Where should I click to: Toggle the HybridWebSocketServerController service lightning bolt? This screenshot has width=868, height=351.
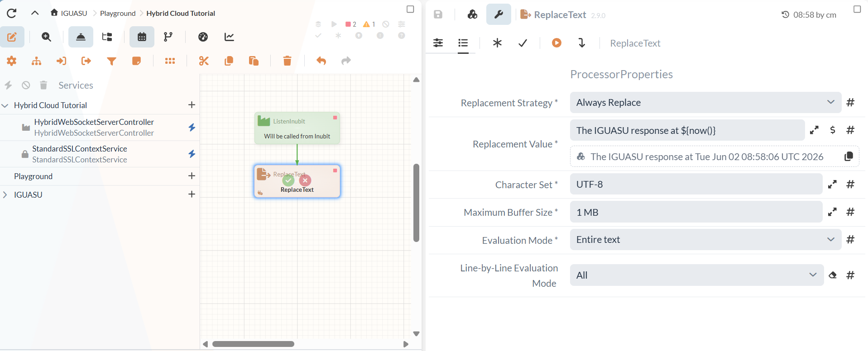tap(192, 128)
